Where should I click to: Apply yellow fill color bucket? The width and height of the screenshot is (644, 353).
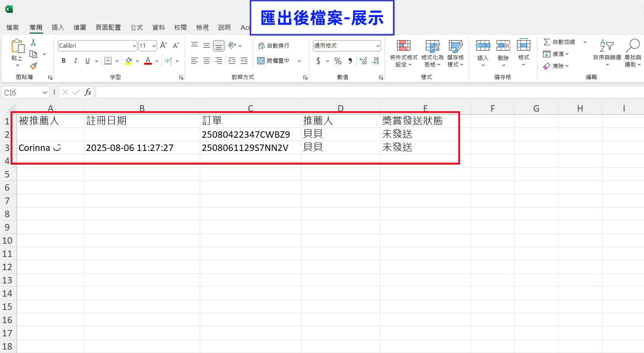(x=129, y=61)
